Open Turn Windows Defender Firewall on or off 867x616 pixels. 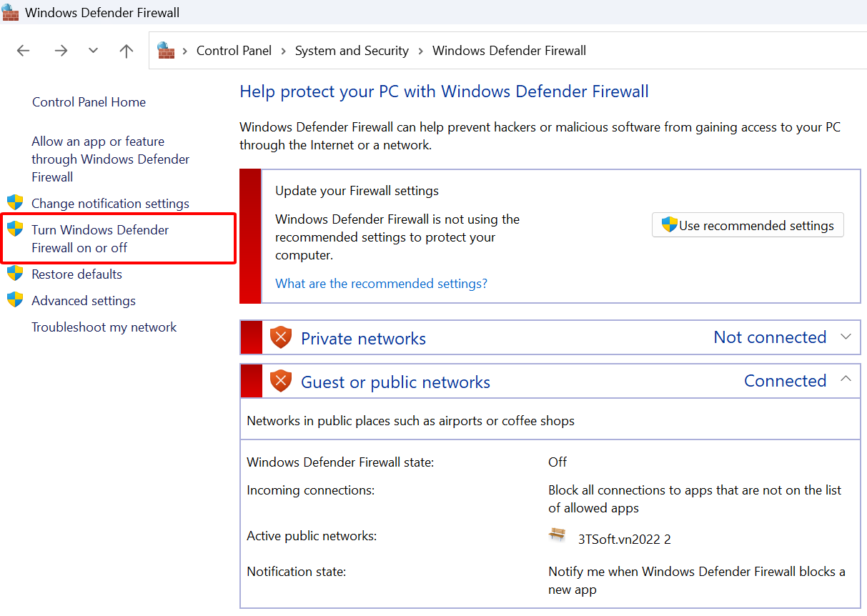tap(100, 239)
